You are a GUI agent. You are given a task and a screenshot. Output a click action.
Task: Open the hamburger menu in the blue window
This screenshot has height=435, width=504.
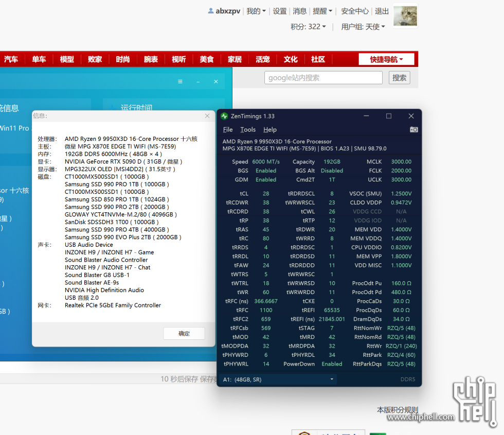tap(181, 82)
